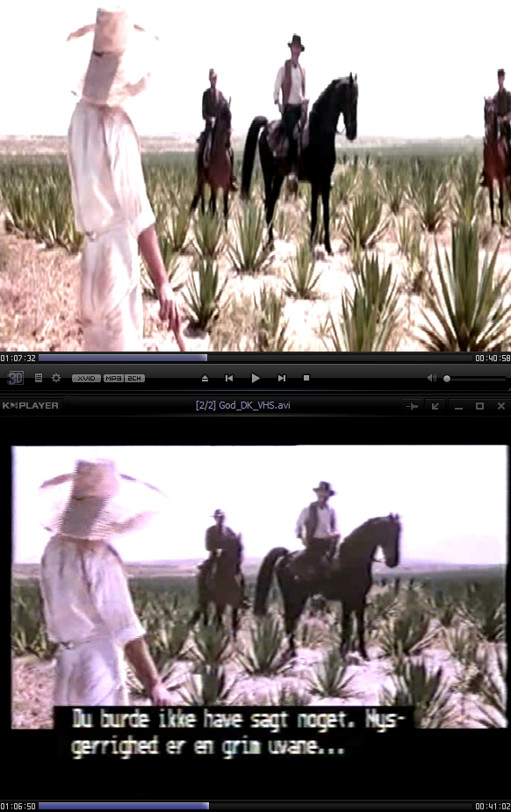Click the upper player's elapsed time 01:07:32
511x812 pixels.
pos(18,358)
